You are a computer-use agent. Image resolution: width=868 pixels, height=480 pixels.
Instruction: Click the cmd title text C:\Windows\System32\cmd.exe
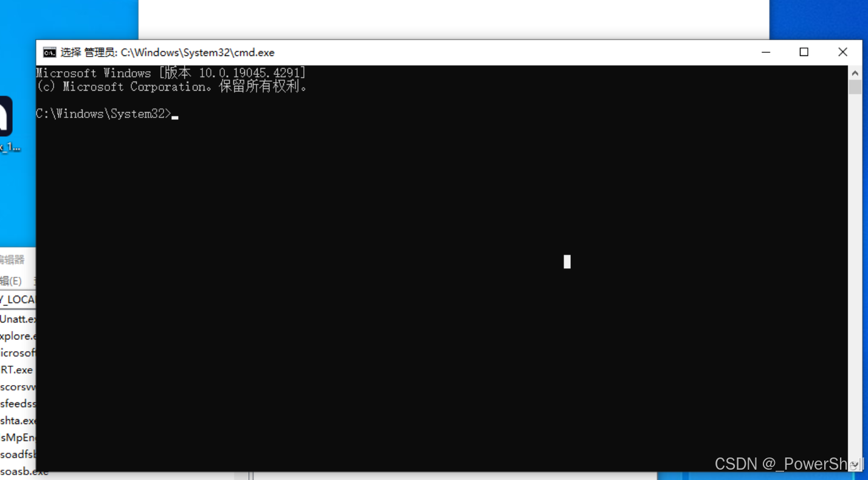point(198,52)
